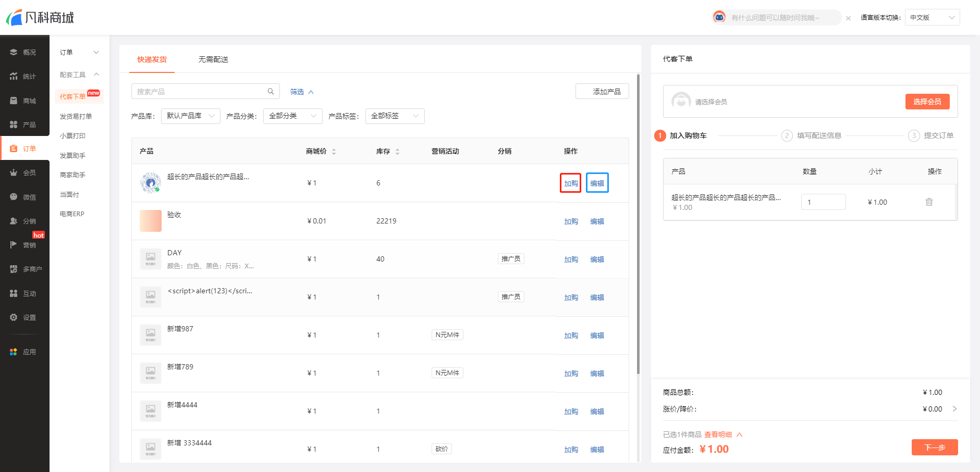
Task: Delete cart item with trash icon
Action: [929, 202]
